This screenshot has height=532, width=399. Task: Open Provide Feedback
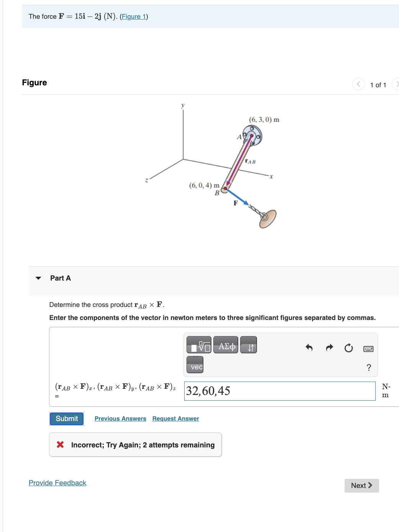(x=57, y=483)
